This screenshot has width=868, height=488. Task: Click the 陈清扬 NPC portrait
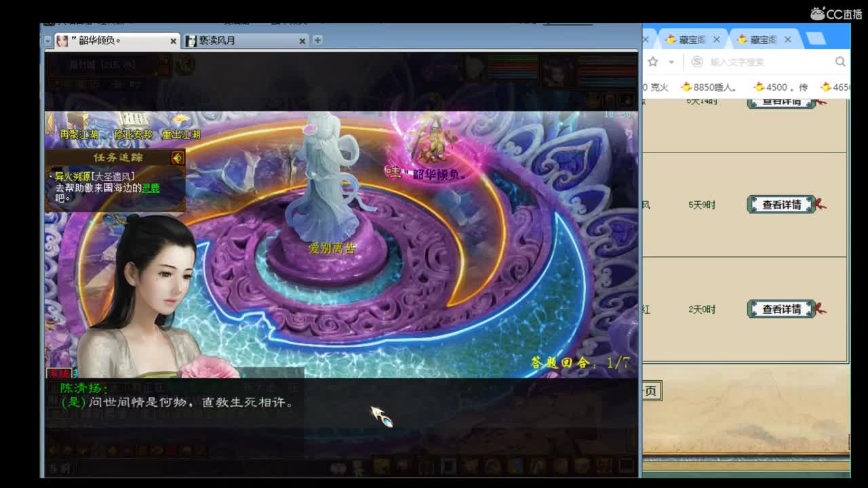click(146, 296)
